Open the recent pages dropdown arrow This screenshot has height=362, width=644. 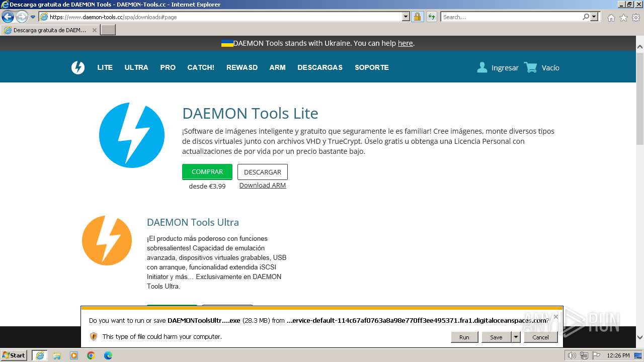(33, 17)
